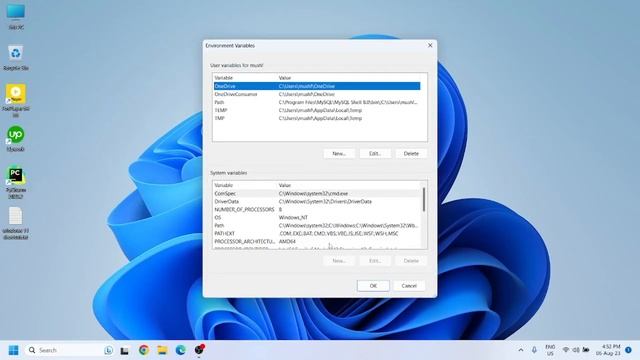Open the battery tray icon
The width and height of the screenshot is (640, 360).
click(586, 350)
